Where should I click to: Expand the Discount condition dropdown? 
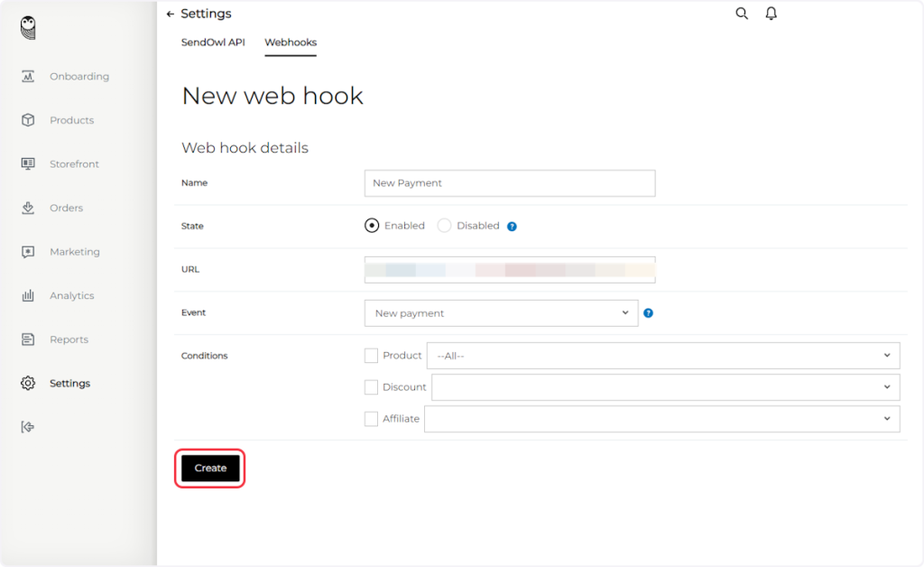(665, 387)
